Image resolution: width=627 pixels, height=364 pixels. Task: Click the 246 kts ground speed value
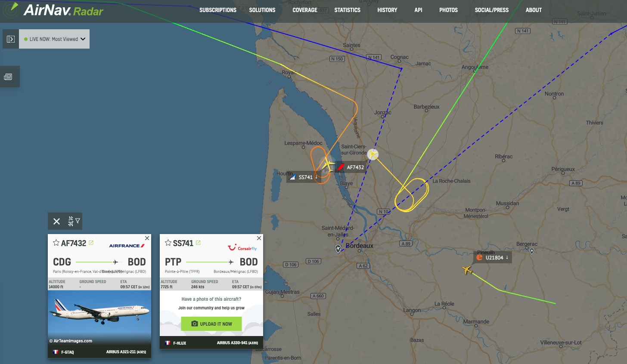point(198,287)
